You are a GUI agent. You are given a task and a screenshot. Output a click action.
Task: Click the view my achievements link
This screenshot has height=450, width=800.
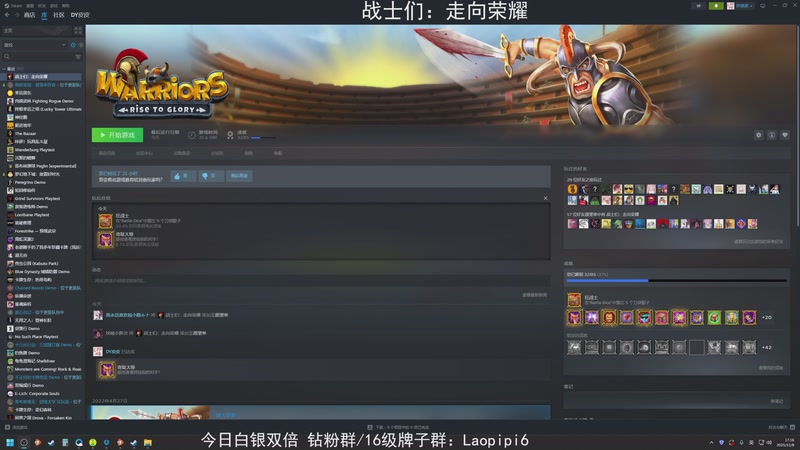click(770, 368)
